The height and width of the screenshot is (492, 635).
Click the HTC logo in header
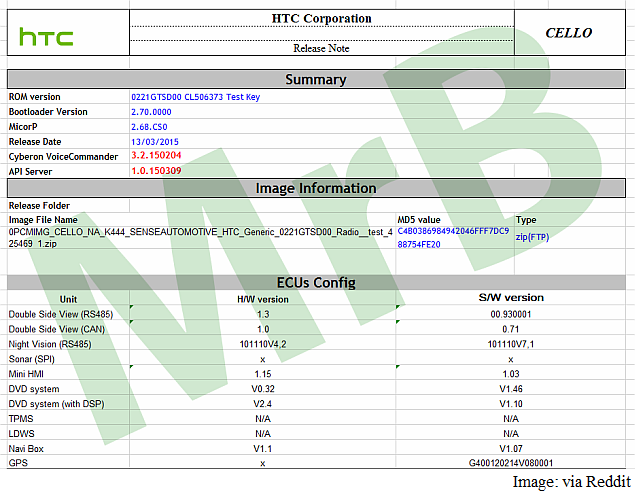click(x=46, y=36)
